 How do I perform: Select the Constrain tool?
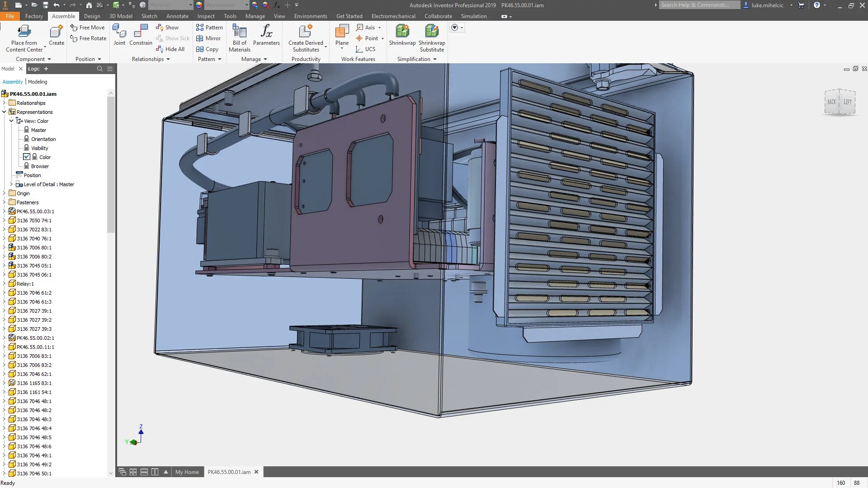pyautogui.click(x=141, y=34)
